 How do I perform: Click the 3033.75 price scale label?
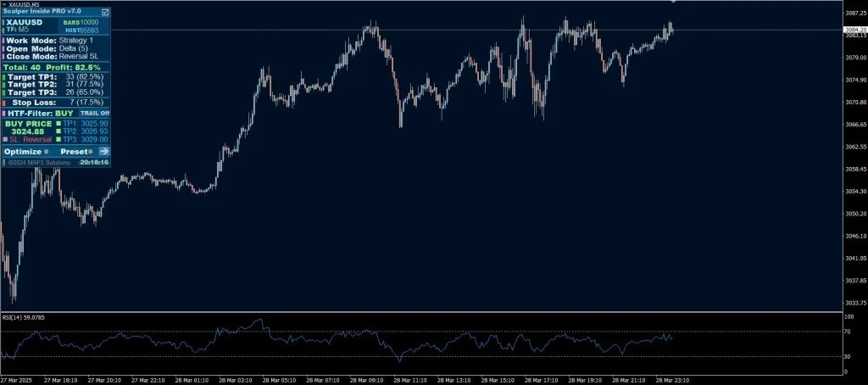(854, 303)
